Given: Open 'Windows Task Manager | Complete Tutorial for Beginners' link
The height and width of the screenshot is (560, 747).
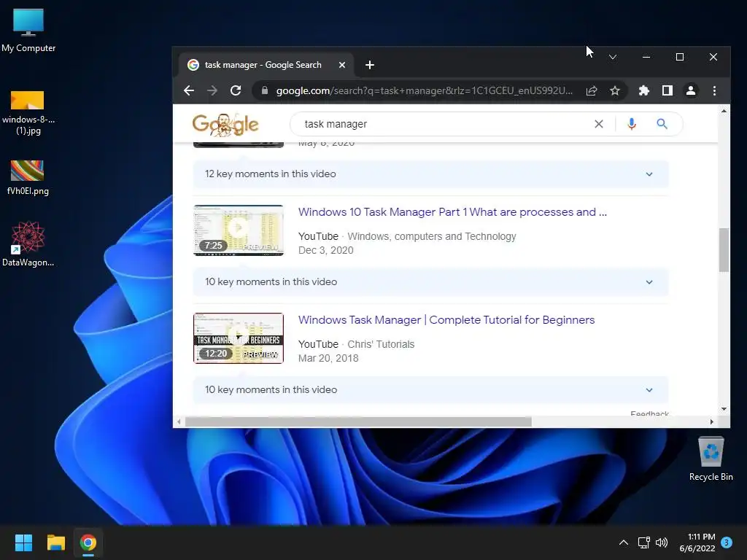Looking at the screenshot, I should click(x=446, y=320).
